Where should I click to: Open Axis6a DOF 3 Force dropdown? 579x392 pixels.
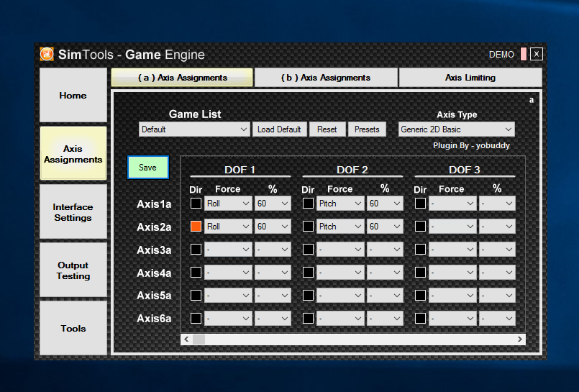(452, 318)
